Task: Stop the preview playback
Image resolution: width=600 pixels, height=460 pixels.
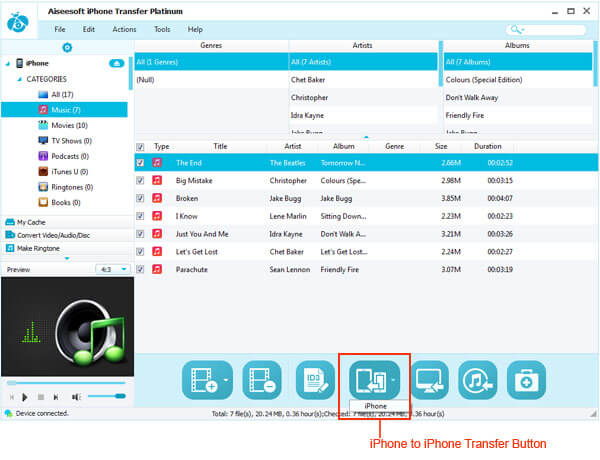Action: 41,397
